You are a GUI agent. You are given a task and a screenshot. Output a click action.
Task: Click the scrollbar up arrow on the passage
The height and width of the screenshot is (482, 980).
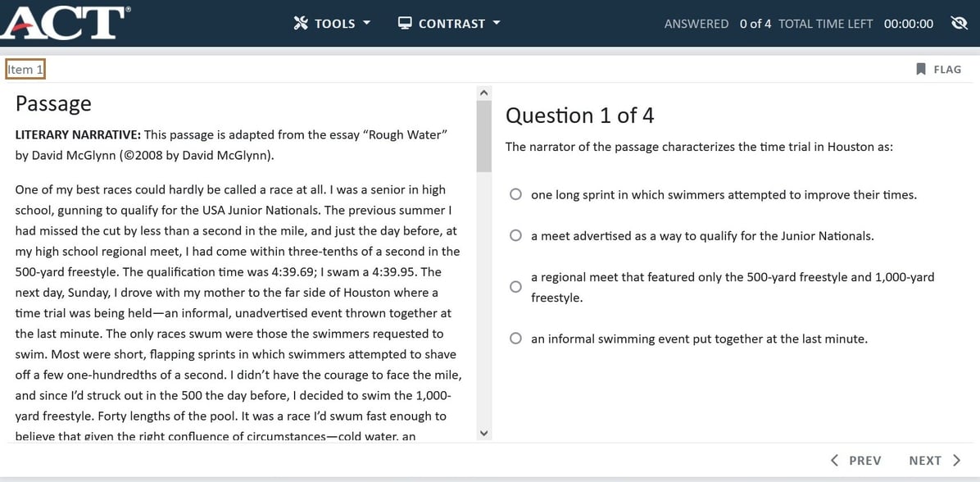(483, 92)
